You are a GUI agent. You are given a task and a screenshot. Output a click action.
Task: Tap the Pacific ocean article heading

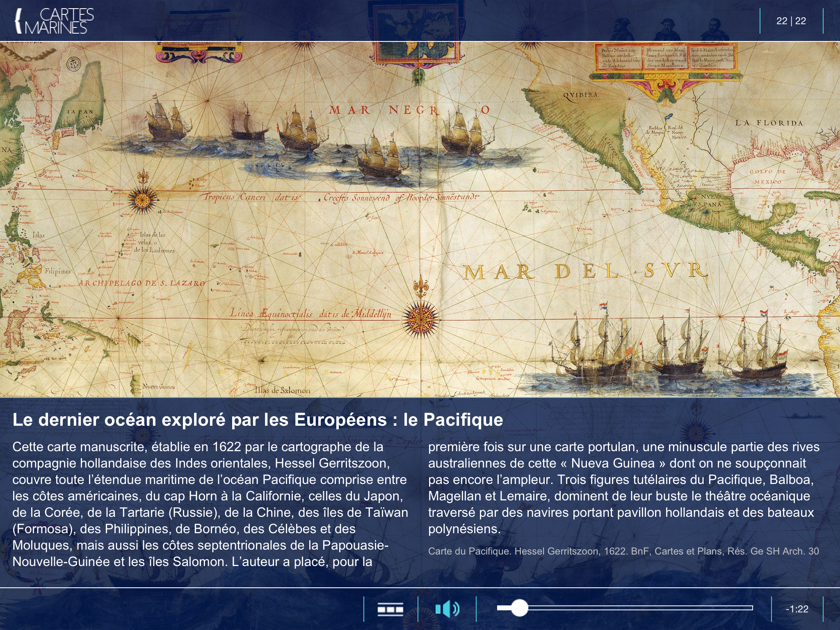click(x=258, y=420)
